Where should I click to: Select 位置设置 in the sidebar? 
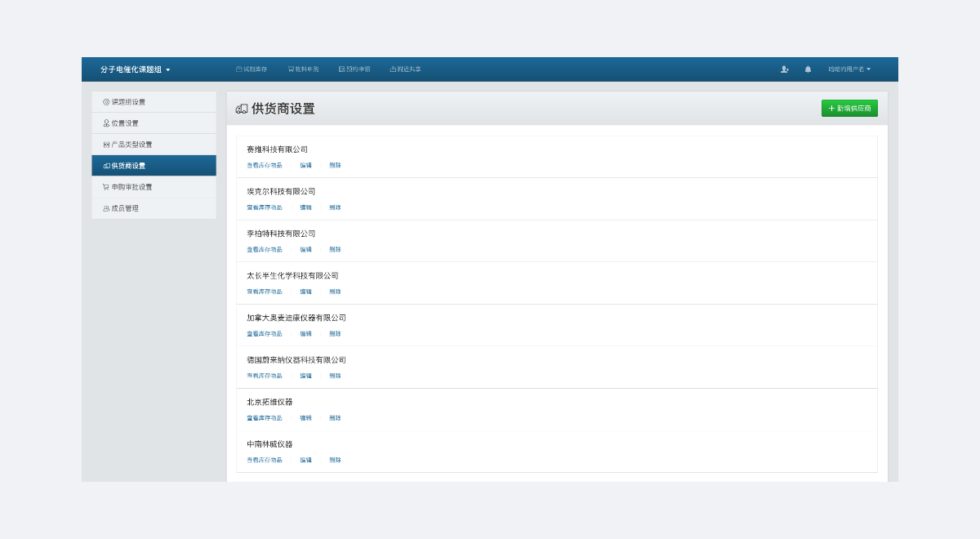tap(154, 123)
